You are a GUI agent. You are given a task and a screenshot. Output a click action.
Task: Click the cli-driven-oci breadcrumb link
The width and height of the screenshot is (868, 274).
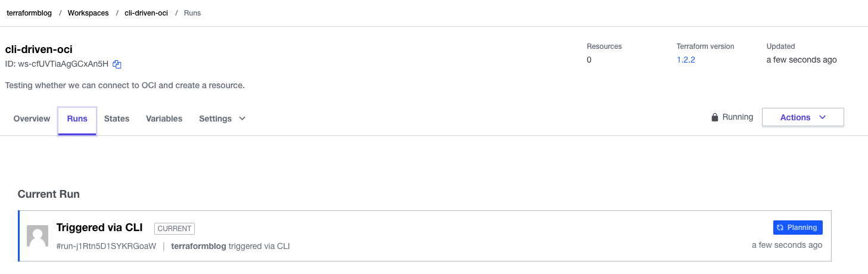[x=146, y=13]
